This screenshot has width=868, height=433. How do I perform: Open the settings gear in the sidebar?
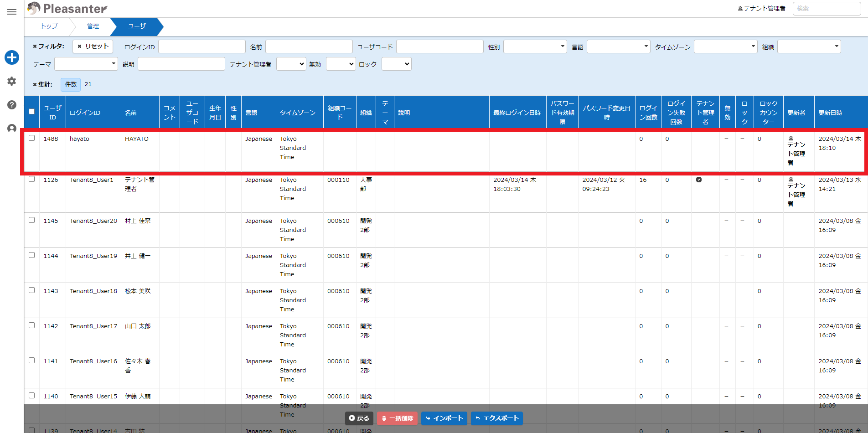point(12,81)
